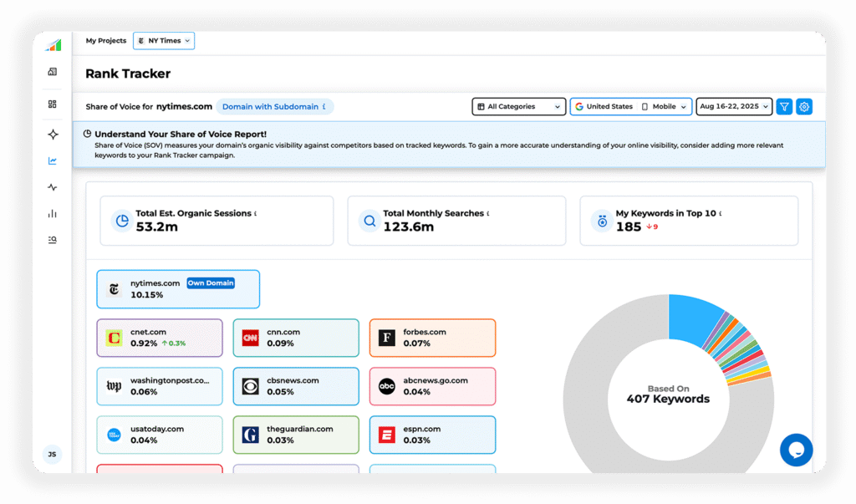The image size is (856, 504).
Task: Expand the NY Times project dropdown
Action: point(165,41)
